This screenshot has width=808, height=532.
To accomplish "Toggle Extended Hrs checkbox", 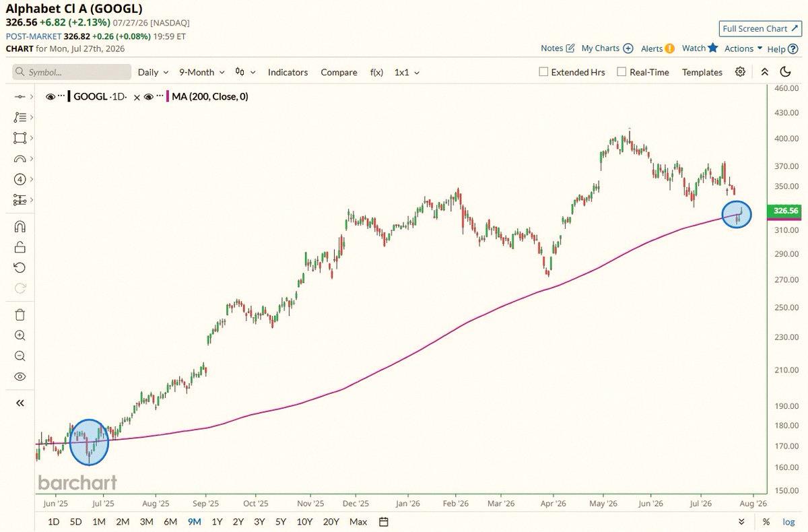I will tap(543, 72).
